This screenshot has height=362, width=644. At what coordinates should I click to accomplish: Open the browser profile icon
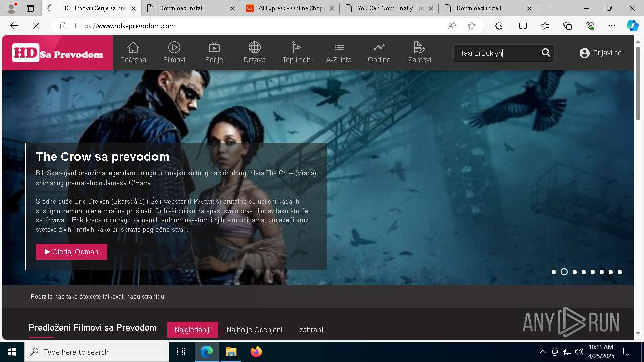[11, 8]
